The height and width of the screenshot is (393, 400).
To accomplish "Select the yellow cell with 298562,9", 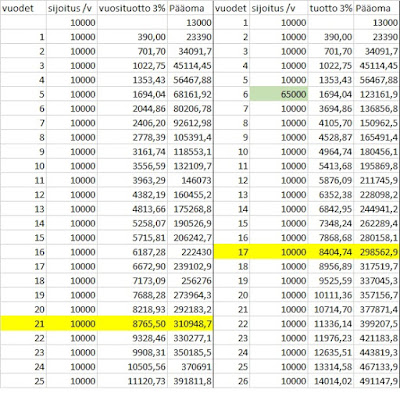I will [x=377, y=252].
